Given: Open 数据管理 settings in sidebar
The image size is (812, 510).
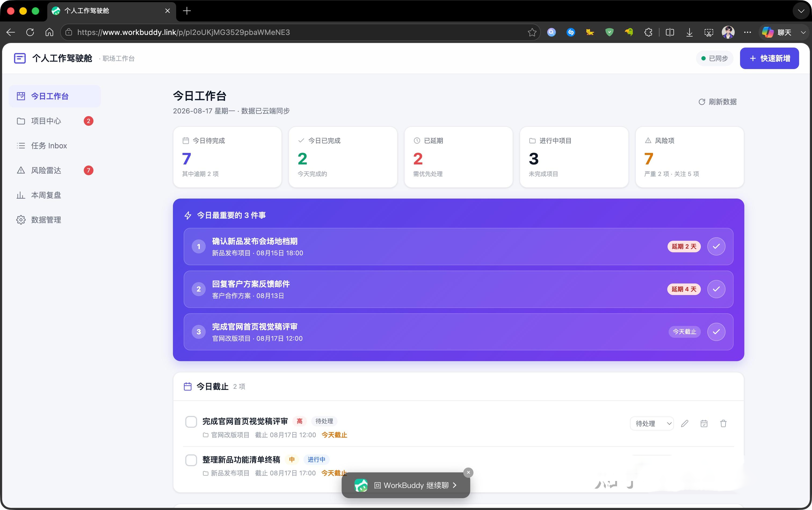Looking at the screenshot, I should click(55, 220).
